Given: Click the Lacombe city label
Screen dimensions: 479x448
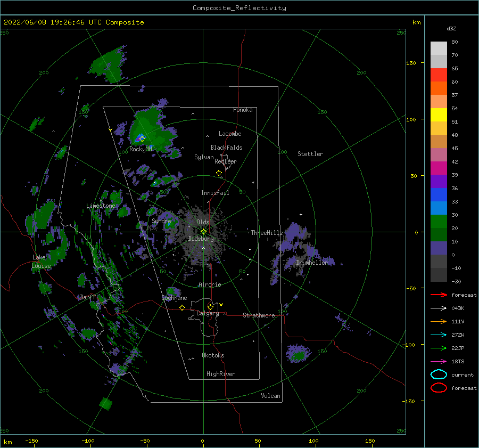Looking at the screenshot, I should [230, 134].
